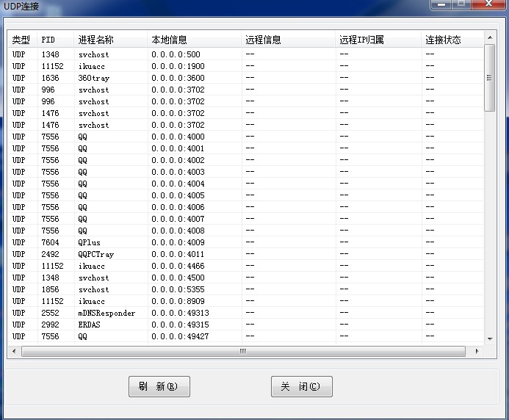The width and height of the screenshot is (509, 420).
Task: Select the QQPCTray process row
Action: click(246, 254)
